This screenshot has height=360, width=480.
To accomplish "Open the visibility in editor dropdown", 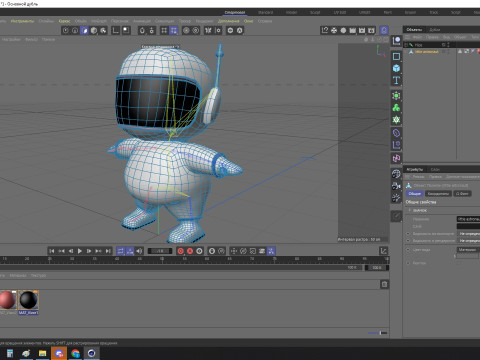I will click(468, 234).
